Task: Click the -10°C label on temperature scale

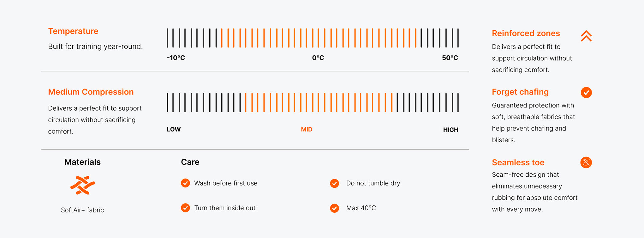Action: (176, 58)
